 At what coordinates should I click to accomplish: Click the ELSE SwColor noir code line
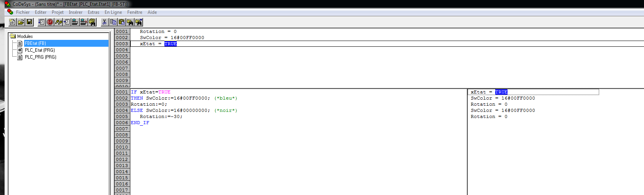(184, 110)
